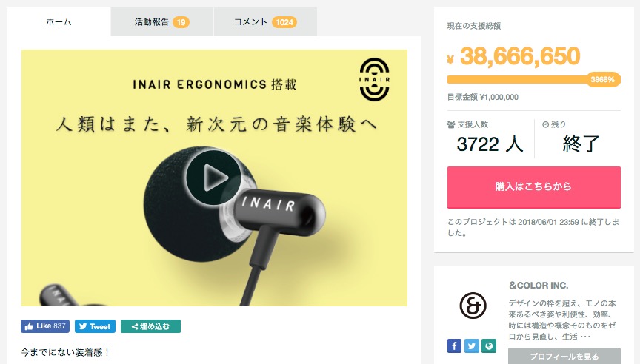
Task: Open the 埋め込む embed share button
Action: 150,326
